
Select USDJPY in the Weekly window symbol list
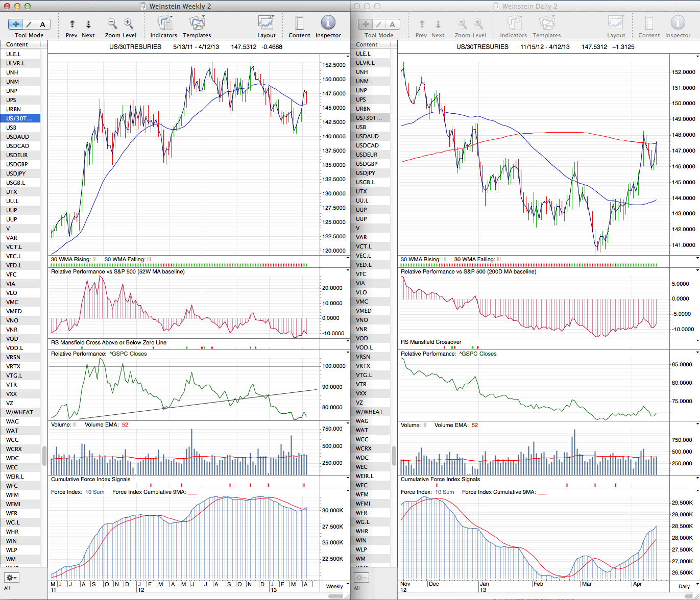(x=17, y=173)
